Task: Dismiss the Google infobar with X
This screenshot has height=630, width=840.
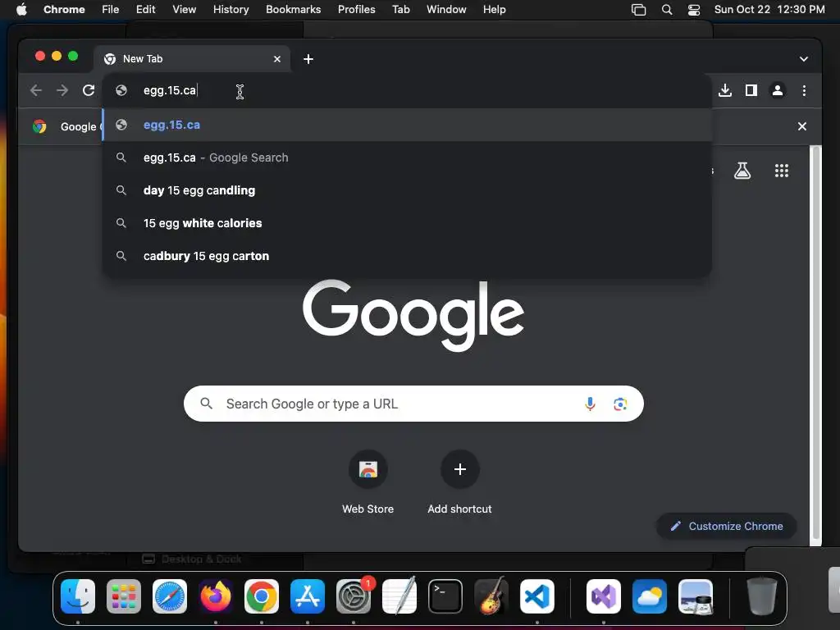Action: [802, 126]
